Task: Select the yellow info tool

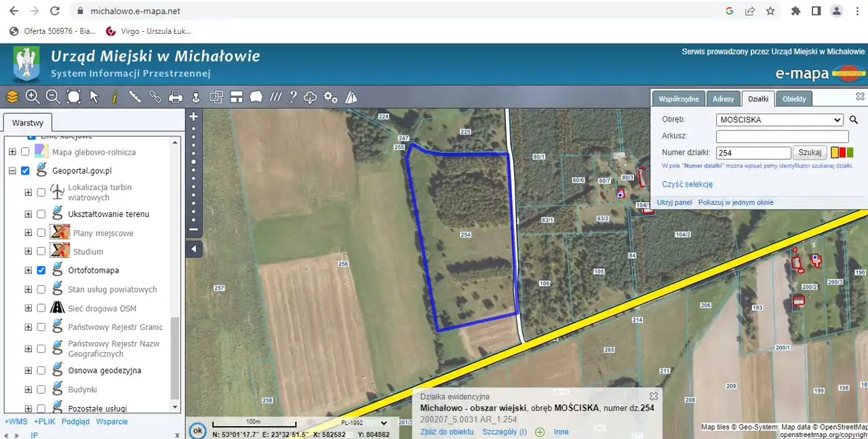Action: (115, 96)
